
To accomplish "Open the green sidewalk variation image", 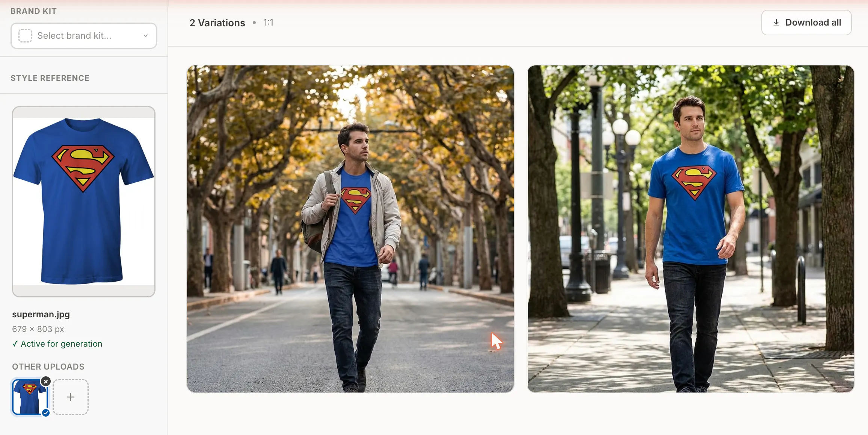I will pyautogui.click(x=691, y=229).
